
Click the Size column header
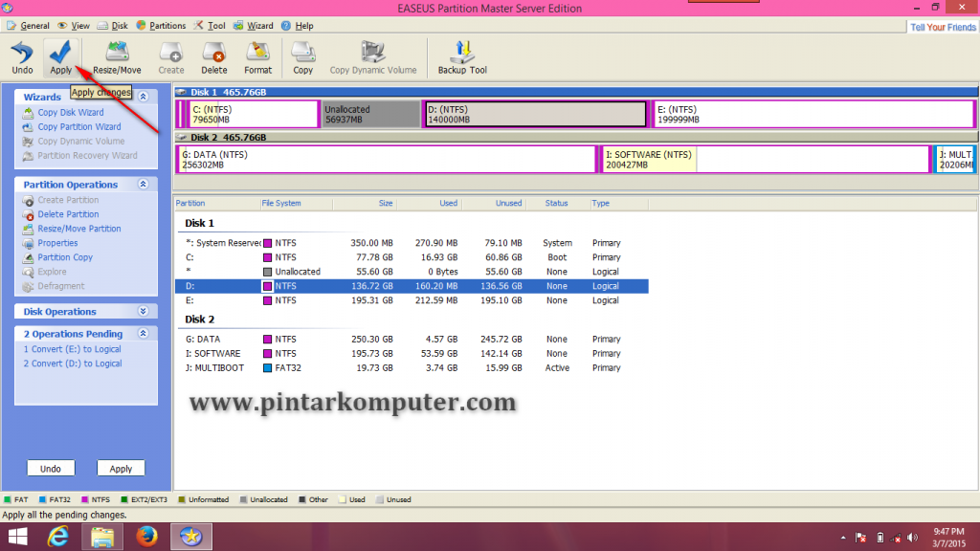click(365, 203)
